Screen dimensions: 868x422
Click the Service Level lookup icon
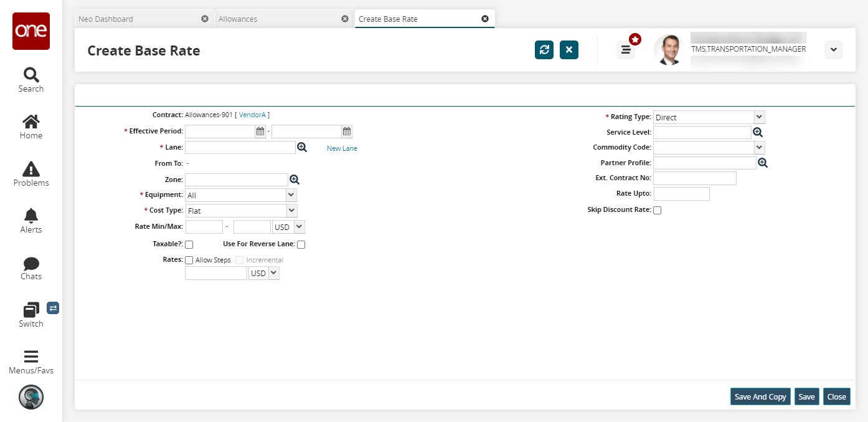758,132
